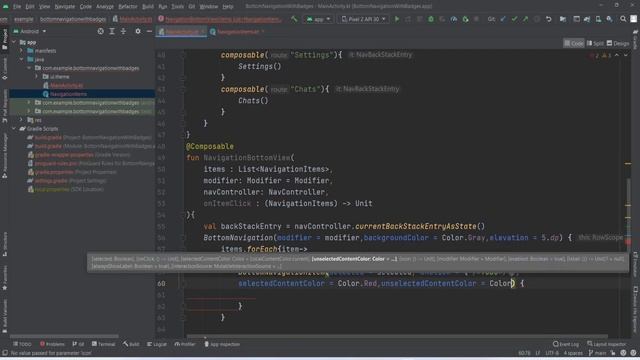Open the App Inspection tool window
This screenshot has height=360, width=640.
click(222, 344)
